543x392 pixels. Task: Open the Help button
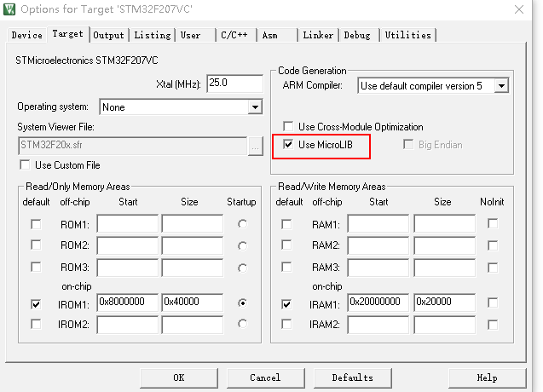click(x=488, y=378)
